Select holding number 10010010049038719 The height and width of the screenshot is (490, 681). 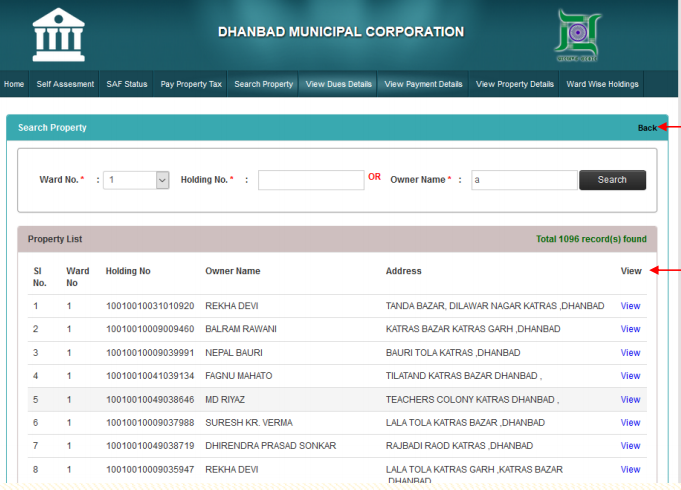(150, 446)
